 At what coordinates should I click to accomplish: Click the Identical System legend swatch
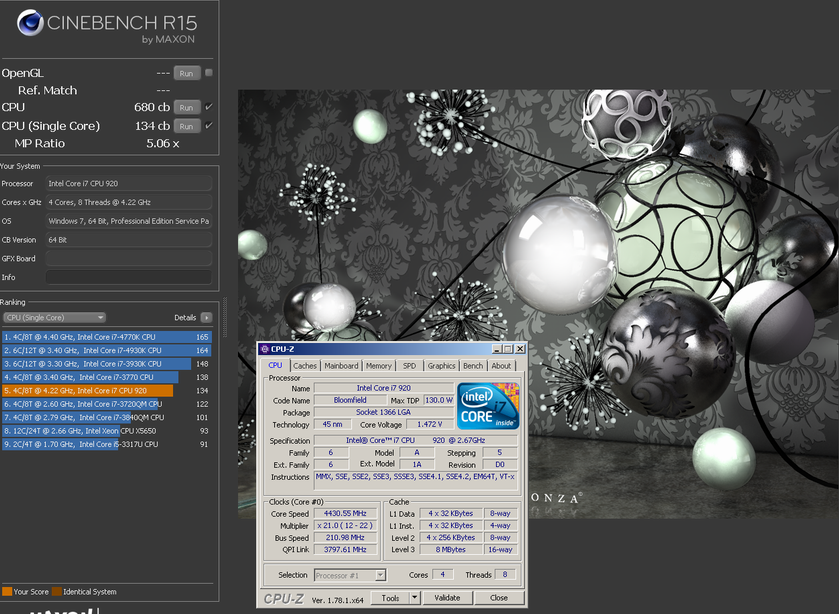click(x=57, y=592)
